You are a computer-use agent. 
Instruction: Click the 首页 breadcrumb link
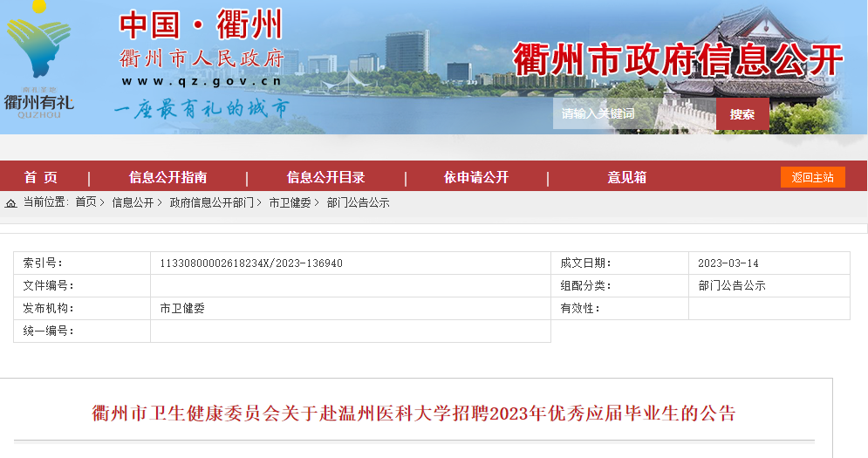(85, 202)
